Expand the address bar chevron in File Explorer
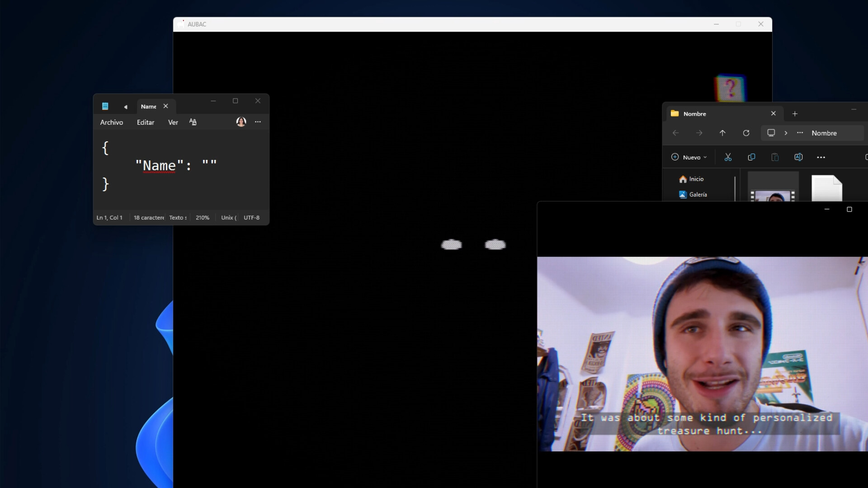 786,133
